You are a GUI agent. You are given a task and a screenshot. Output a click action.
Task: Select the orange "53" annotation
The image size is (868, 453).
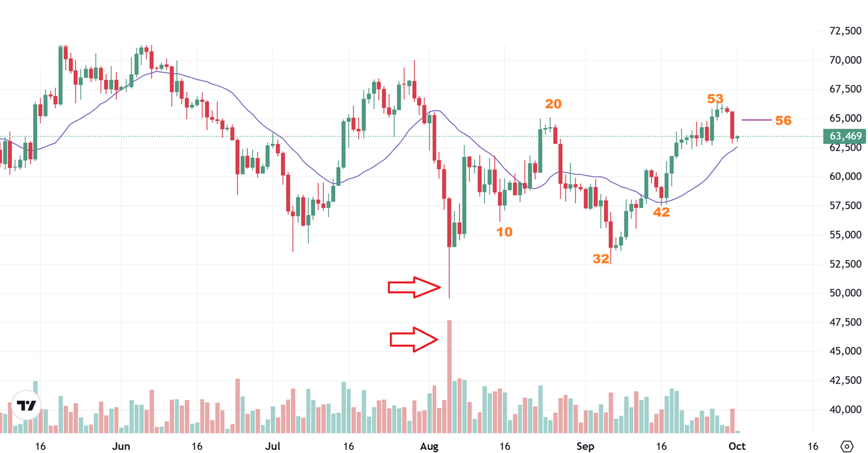click(715, 99)
